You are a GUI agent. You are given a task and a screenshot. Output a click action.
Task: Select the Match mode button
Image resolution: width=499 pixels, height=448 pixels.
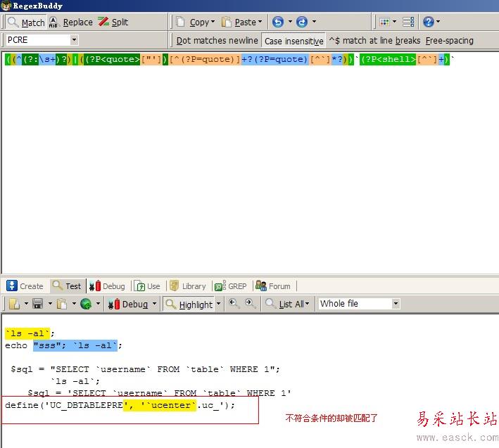27,23
